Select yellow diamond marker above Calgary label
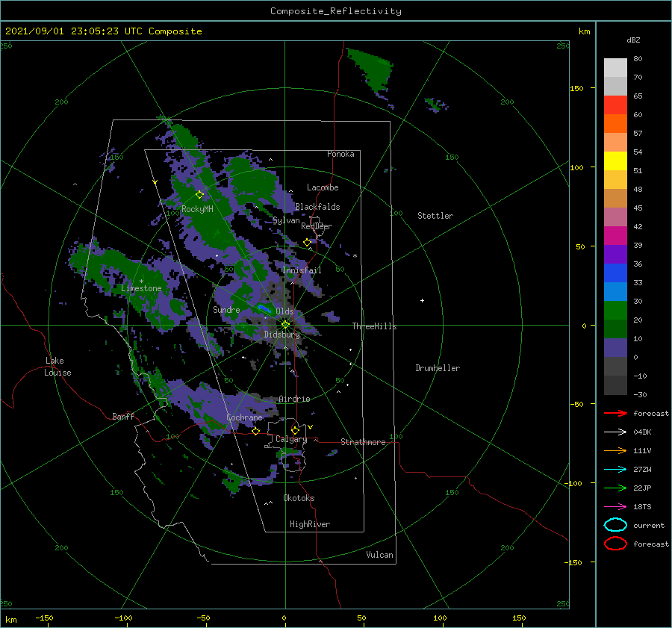Viewport: 672px width, 628px height. pyautogui.click(x=295, y=430)
